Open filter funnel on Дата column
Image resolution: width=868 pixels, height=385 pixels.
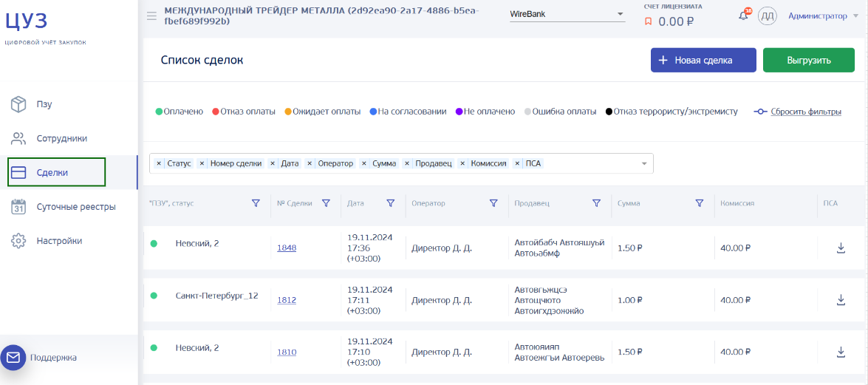point(390,203)
